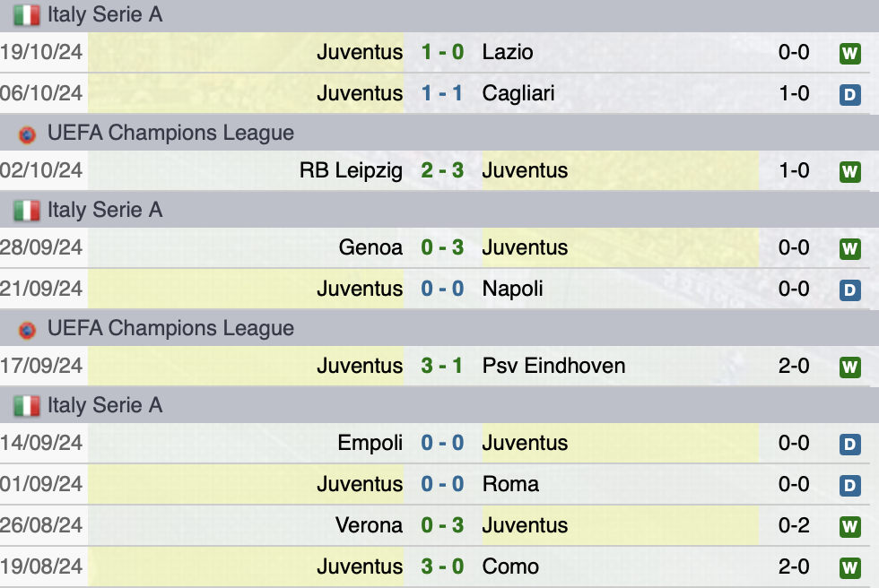Toggle the W marker on the Como match row
879x588 pixels.
(851, 566)
